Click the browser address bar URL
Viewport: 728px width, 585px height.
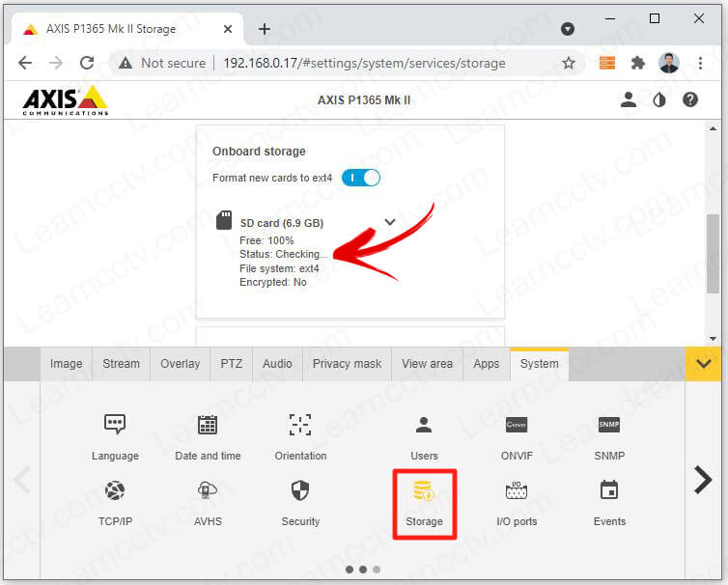point(364,63)
